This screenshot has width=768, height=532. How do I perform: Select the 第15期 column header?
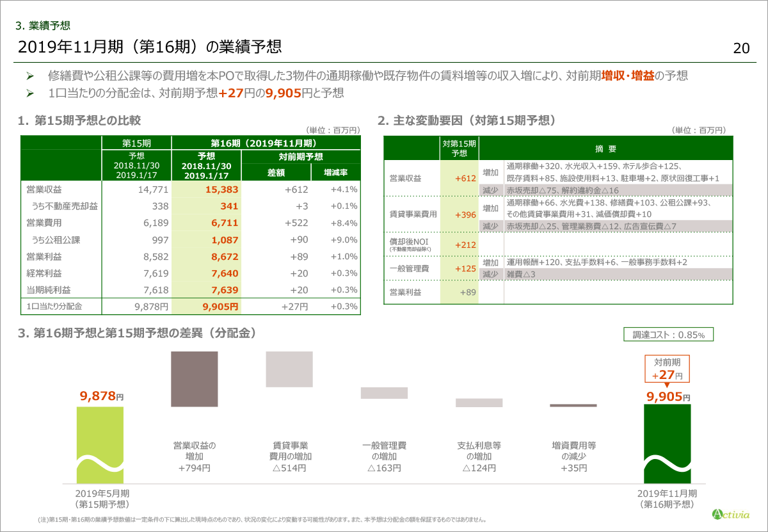click(136, 143)
